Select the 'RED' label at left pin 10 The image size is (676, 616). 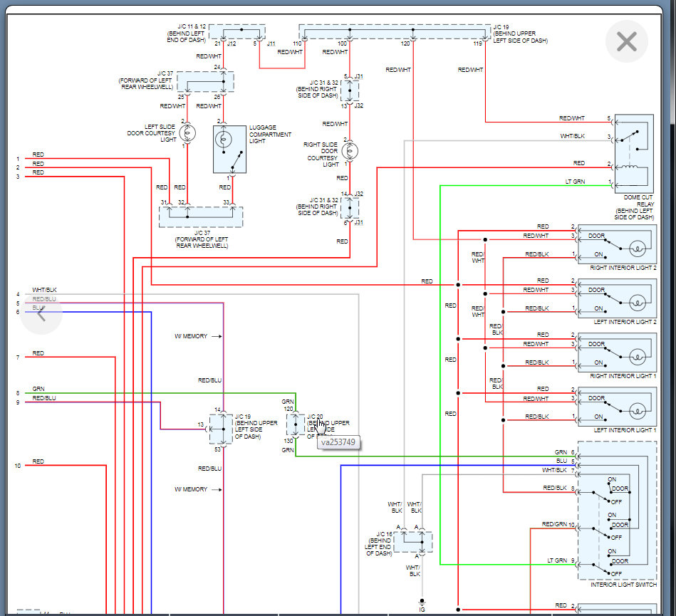point(38,461)
